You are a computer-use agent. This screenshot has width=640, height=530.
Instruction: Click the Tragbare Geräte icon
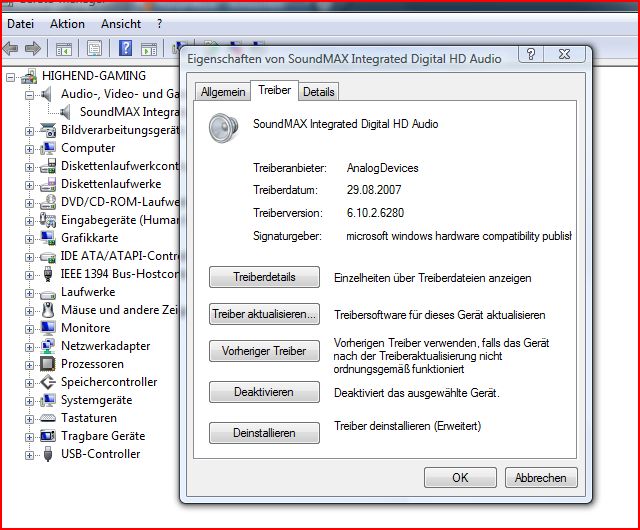(x=48, y=436)
